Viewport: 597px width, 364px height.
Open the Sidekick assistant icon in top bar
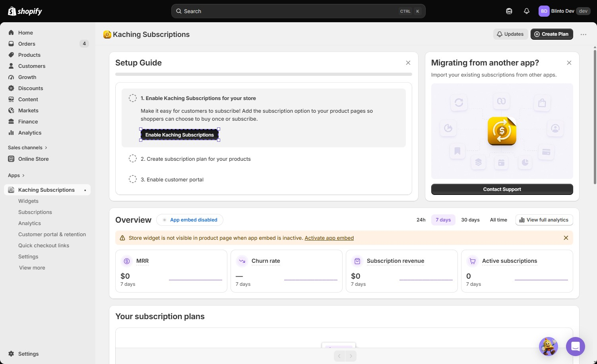click(x=509, y=11)
